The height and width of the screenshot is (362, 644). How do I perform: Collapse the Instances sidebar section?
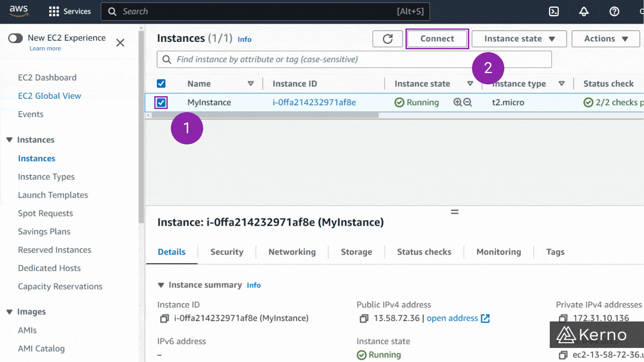(9, 140)
